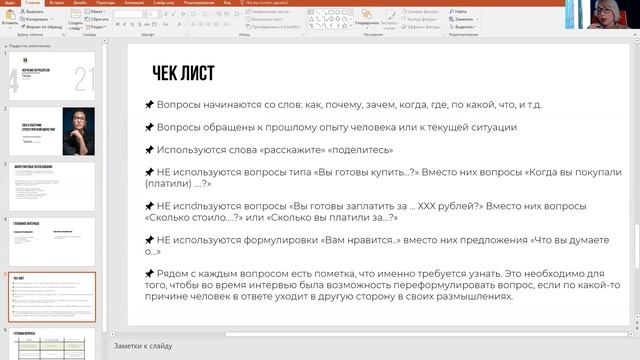Viewport: 640px width, 360px height.
Task: Toggle Center paragraph alignment
Action: (201, 25)
